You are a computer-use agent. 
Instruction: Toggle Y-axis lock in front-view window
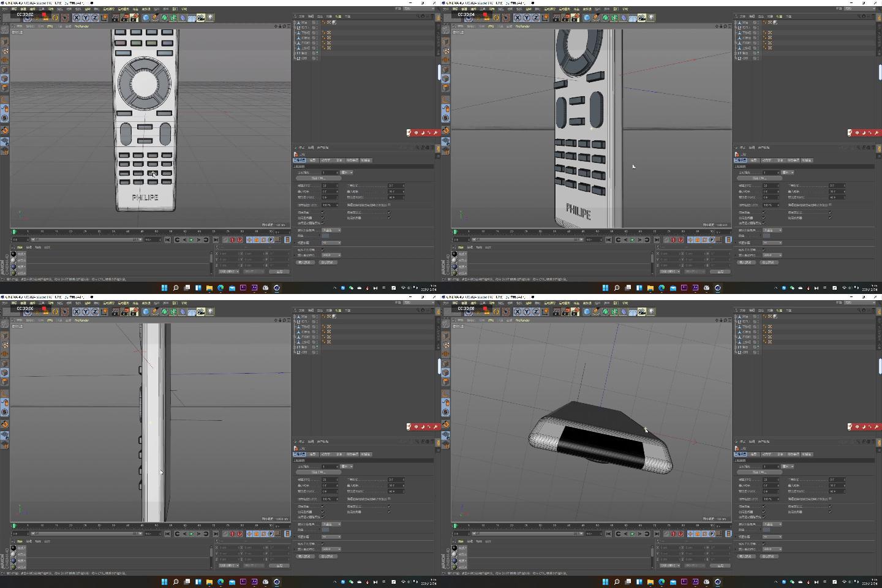click(86, 18)
